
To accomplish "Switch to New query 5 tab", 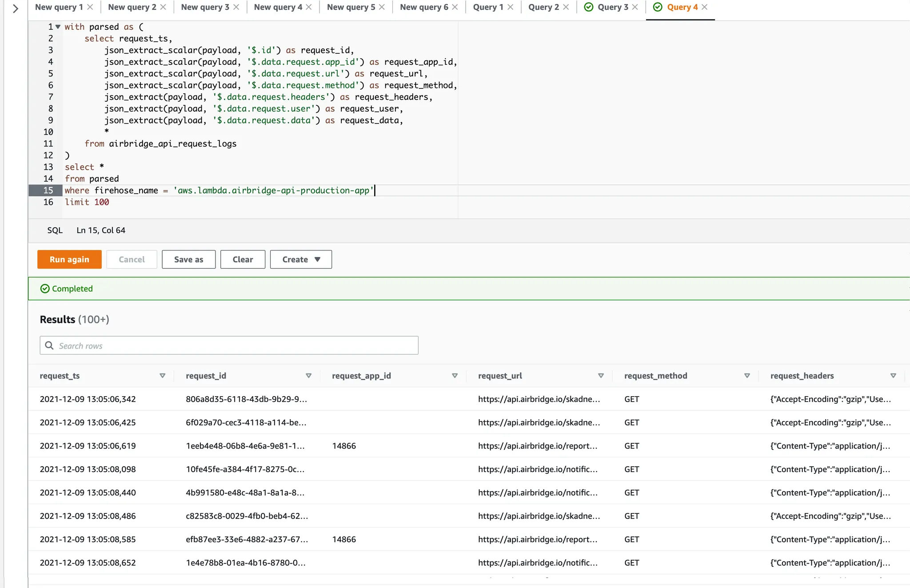I will pyautogui.click(x=351, y=7).
